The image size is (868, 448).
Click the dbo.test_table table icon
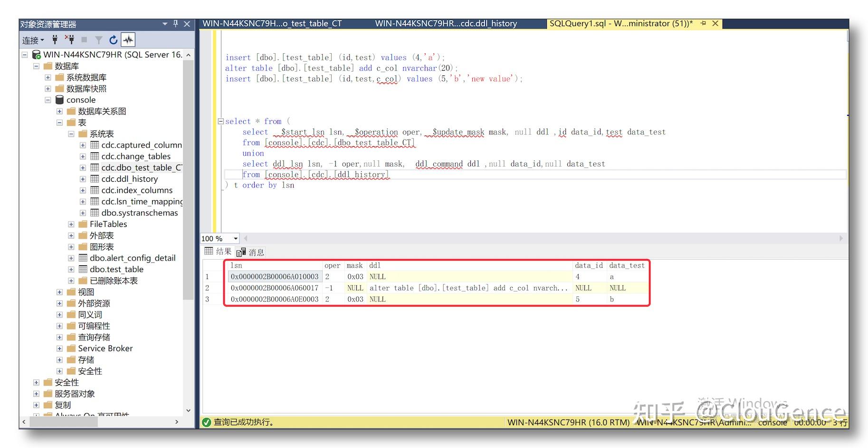(x=83, y=269)
